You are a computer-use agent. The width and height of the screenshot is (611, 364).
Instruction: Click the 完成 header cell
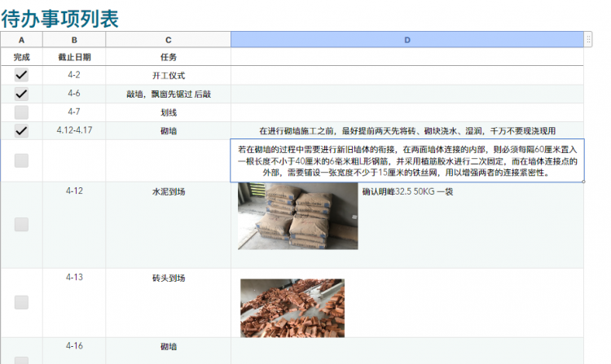click(21, 57)
